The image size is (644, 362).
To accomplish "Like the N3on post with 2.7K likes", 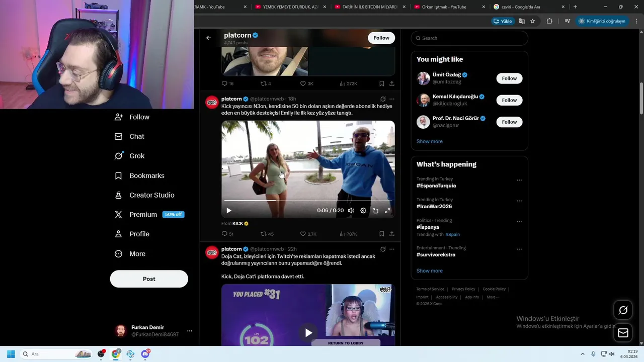I will point(308,234).
